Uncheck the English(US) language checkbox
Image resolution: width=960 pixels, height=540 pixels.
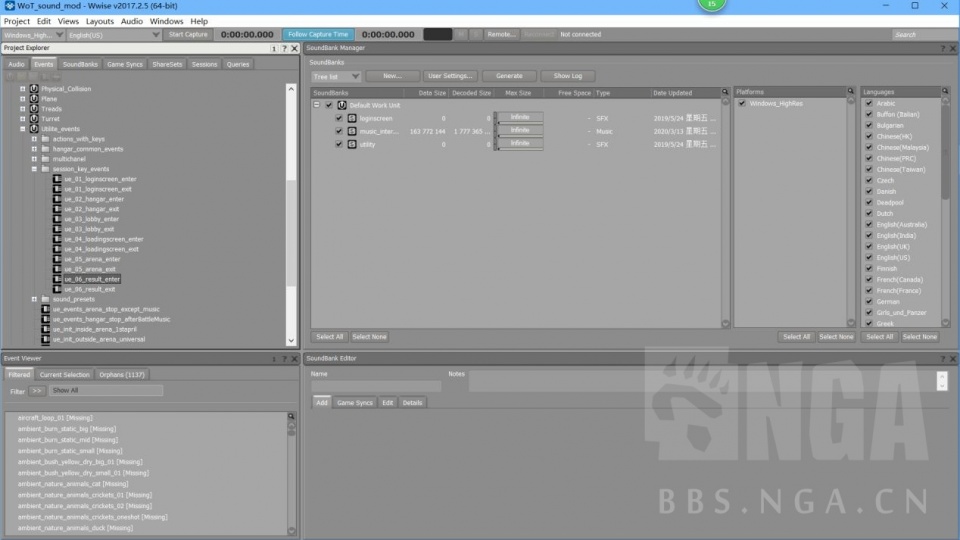point(869,258)
